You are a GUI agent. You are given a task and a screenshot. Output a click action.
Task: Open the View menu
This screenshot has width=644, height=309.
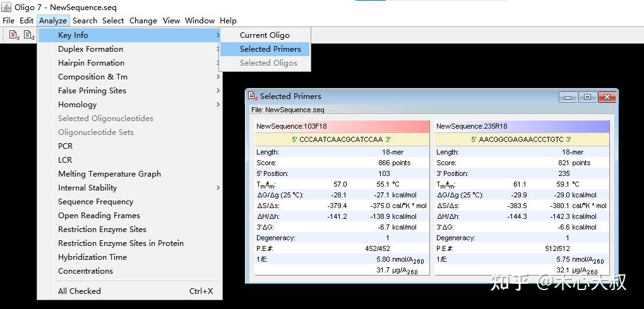click(x=171, y=21)
